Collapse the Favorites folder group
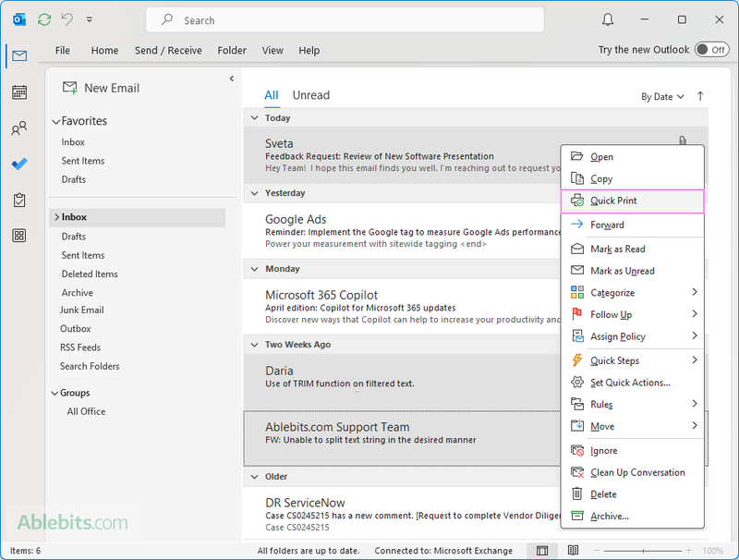This screenshot has width=739, height=560. point(55,122)
